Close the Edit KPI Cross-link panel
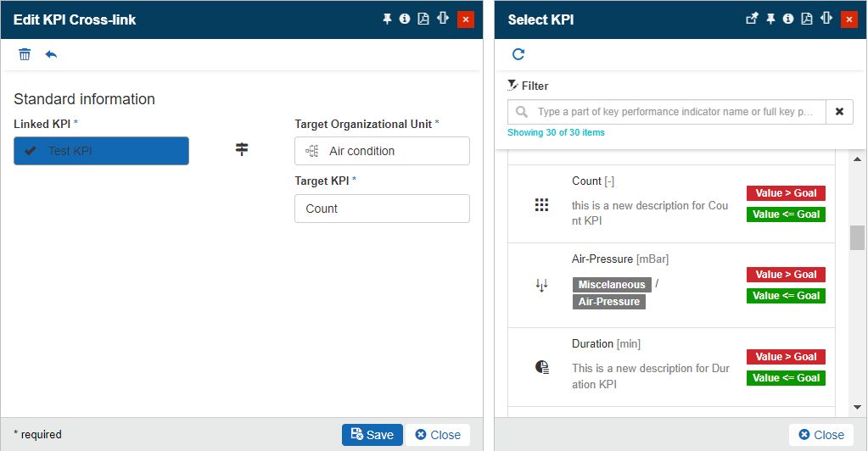Viewport: 868px width, 451px height. (x=466, y=19)
